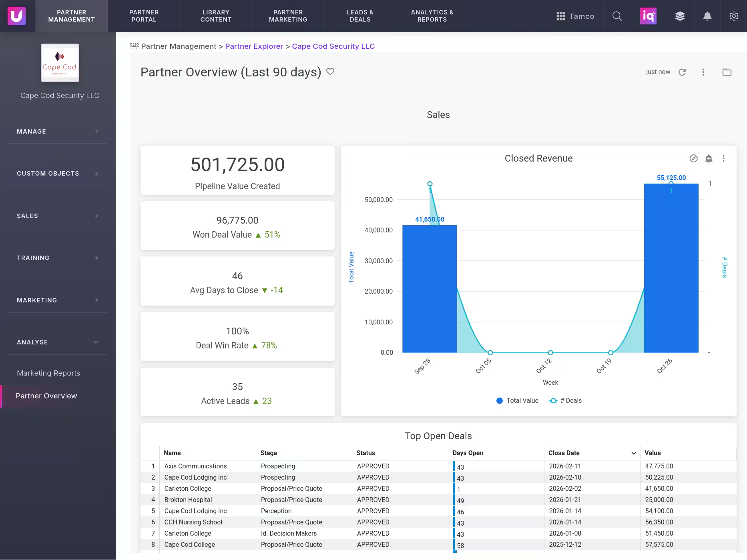
Task: Toggle sort on Close Date column arrow
Action: (634, 453)
